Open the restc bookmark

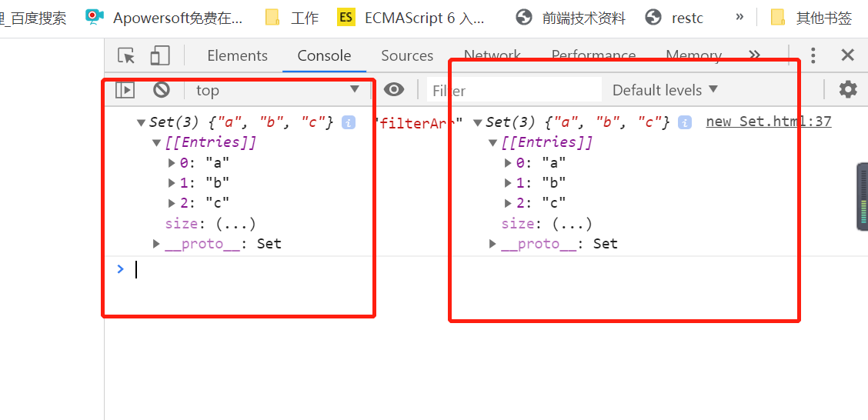674,18
